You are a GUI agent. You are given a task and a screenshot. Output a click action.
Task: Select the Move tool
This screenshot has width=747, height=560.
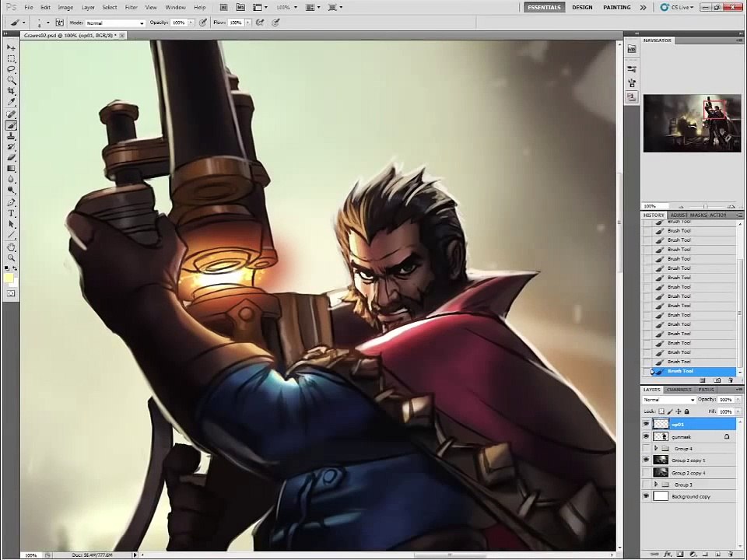(11, 47)
